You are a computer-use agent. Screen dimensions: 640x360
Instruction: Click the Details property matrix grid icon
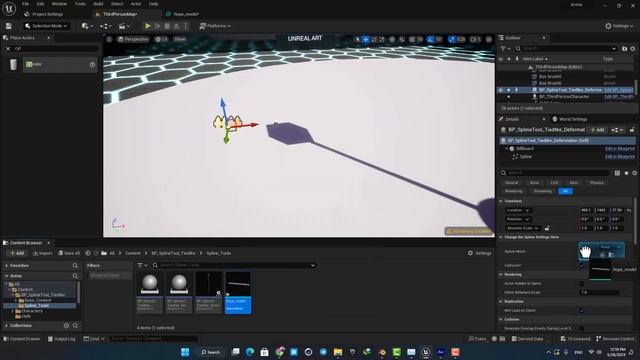point(617,173)
